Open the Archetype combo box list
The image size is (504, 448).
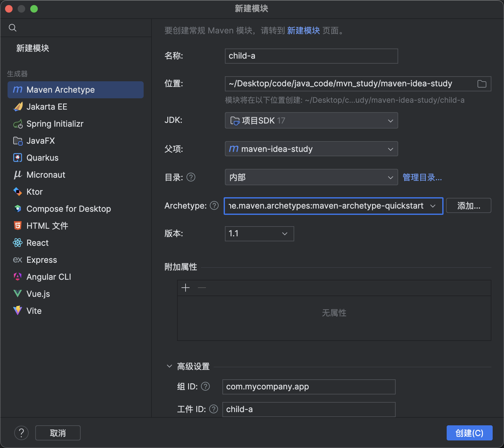click(x=433, y=206)
